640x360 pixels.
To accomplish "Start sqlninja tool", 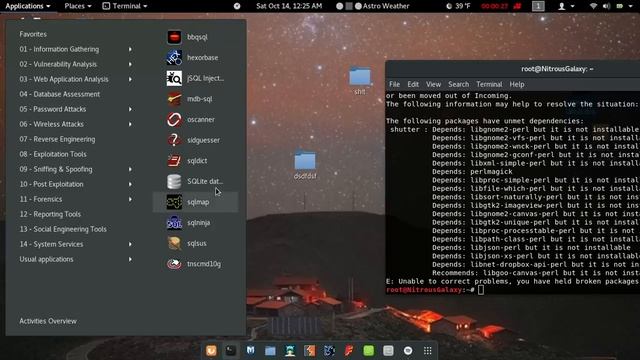I will (x=195, y=223).
